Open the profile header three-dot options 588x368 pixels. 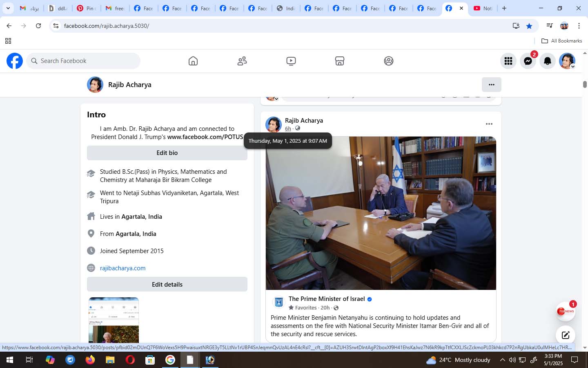(x=492, y=85)
